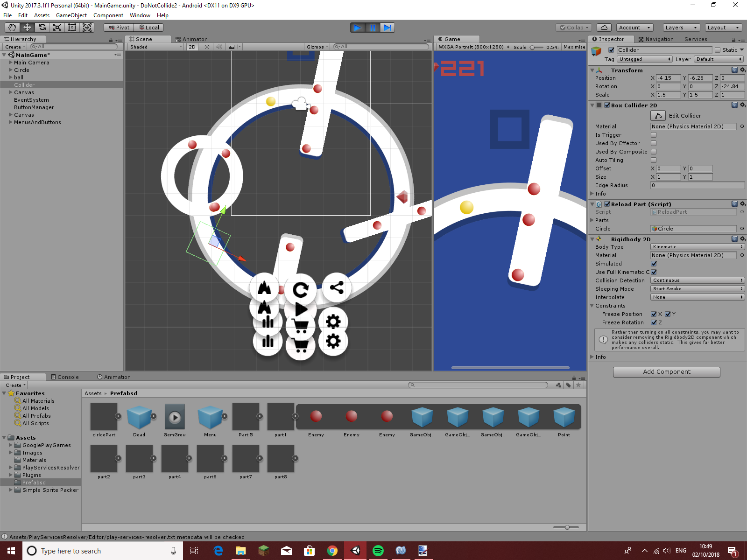Viewport: 747px width, 560px height.
Task: Switch to the Console tab
Action: 65,377
